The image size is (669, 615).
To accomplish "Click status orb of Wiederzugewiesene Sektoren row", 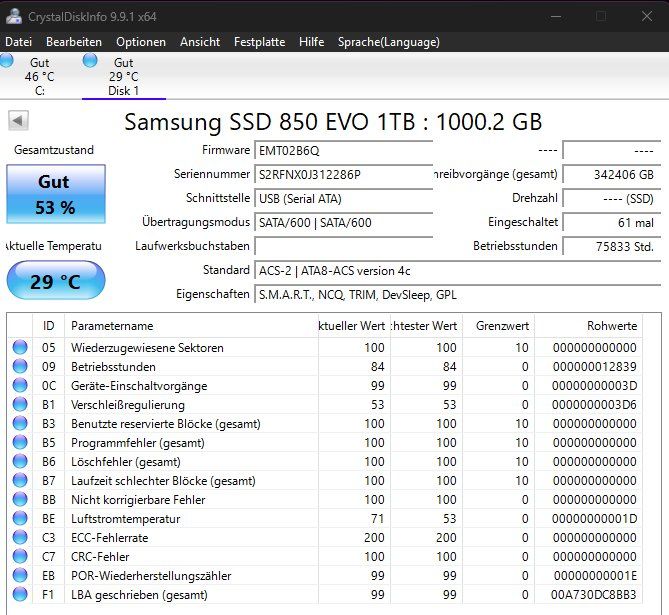I will tap(20, 347).
